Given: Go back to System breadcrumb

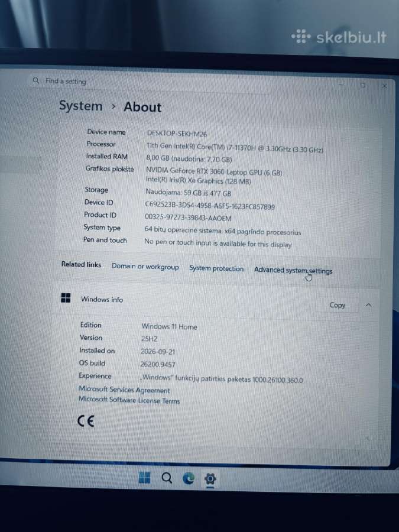Looking at the screenshot, I should tap(81, 106).
